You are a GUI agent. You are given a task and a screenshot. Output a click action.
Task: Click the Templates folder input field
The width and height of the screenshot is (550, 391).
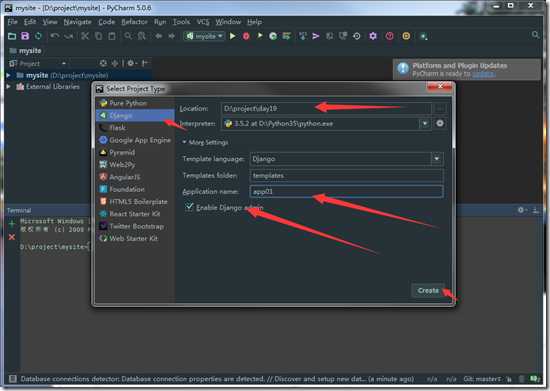coord(347,175)
